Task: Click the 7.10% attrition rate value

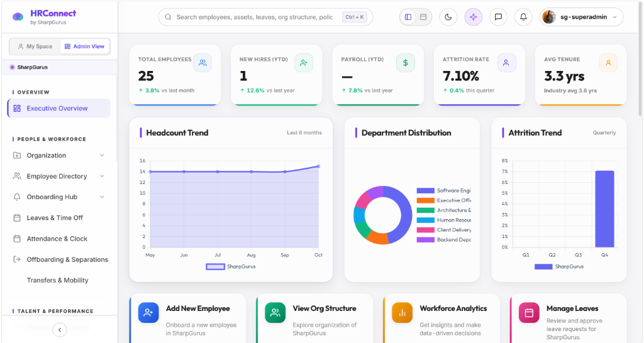Action: [x=461, y=76]
